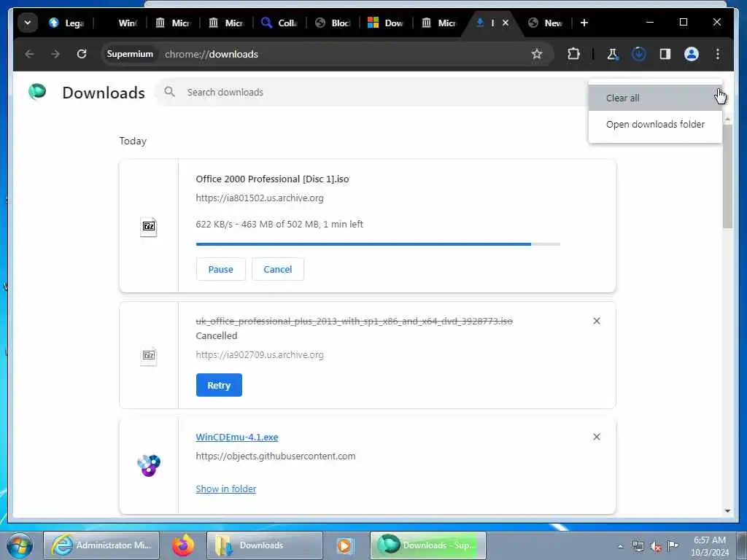Remove the WinCDEmu-4.1.exe entry
The height and width of the screenshot is (560, 747).
click(597, 437)
